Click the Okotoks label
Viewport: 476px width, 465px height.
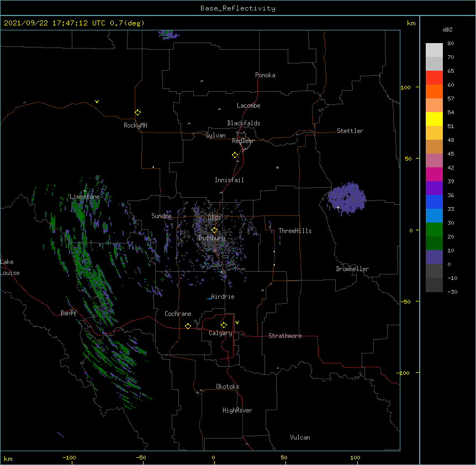coord(228,387)
